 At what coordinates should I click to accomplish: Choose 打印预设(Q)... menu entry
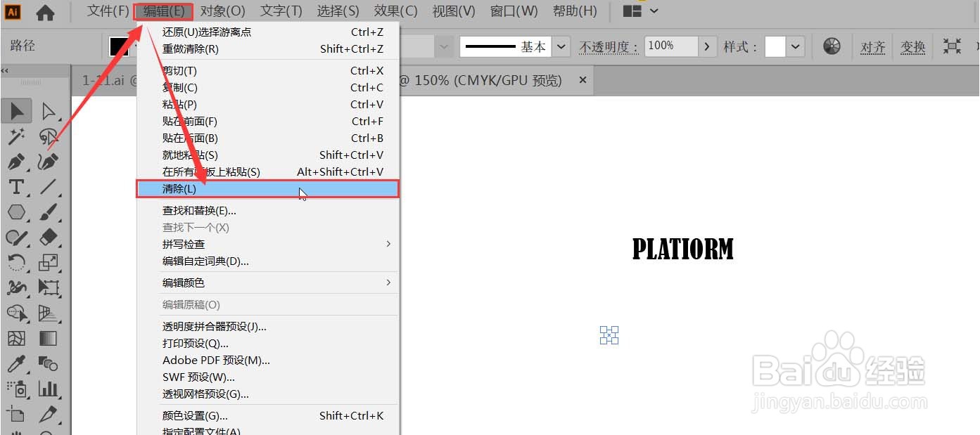(x=268, y=343)
